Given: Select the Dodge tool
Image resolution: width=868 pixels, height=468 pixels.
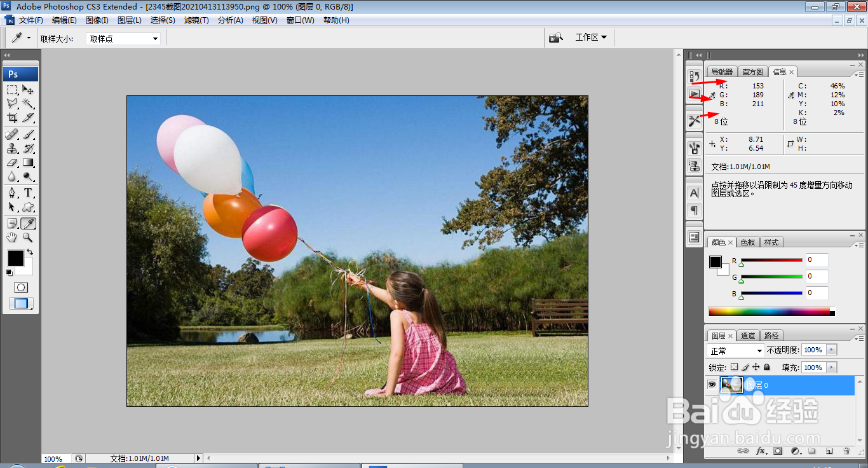Looking at the screenshot, I should [28, 177].
